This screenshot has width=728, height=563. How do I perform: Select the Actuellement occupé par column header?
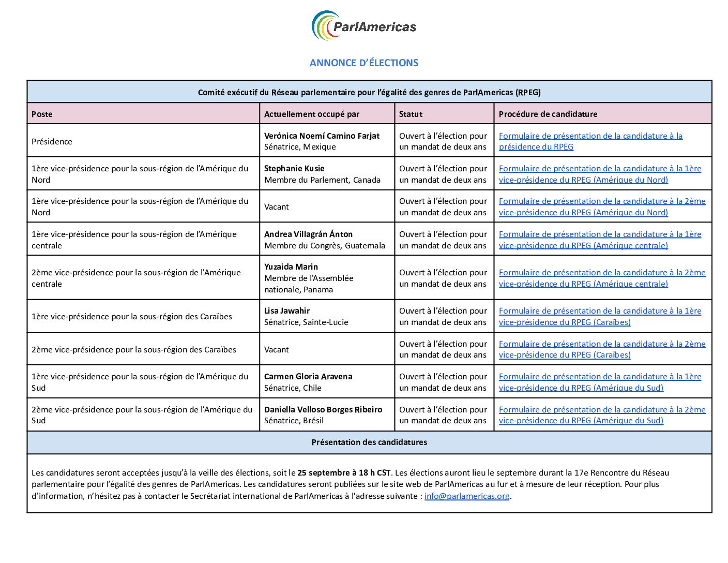pyautogui.click(x=312, y=114)
